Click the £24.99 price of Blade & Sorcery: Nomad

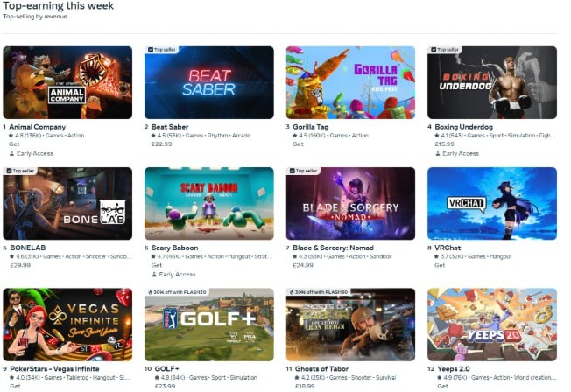(303, 265)
